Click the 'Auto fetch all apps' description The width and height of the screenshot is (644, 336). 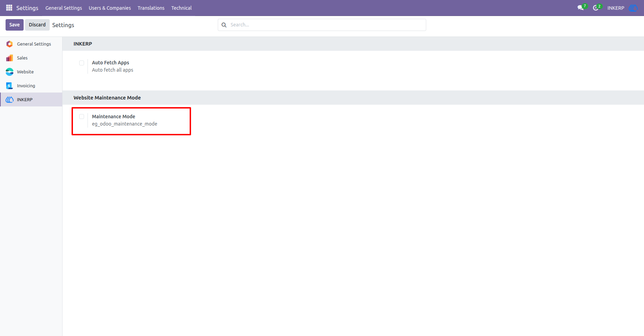(113, 70)
